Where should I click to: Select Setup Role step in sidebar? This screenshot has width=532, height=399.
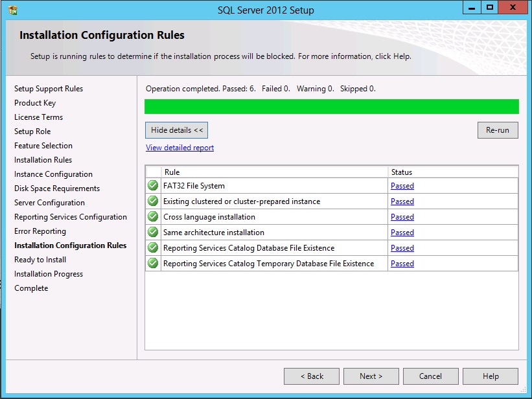click(x=32, y=131)
